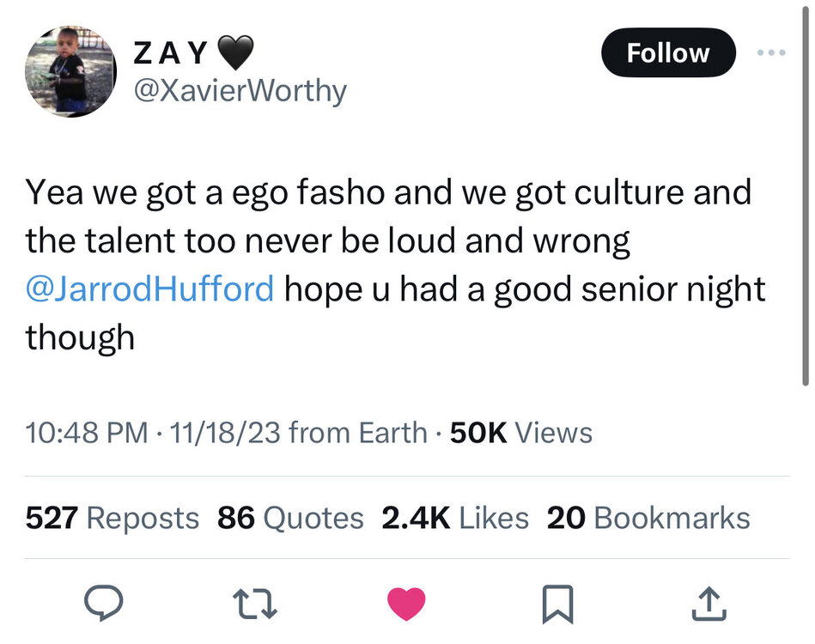Image resolution: width=815 pixels, height=644 pixels.
Task: Open the three-dot more options menu
Action: point(774,52)
